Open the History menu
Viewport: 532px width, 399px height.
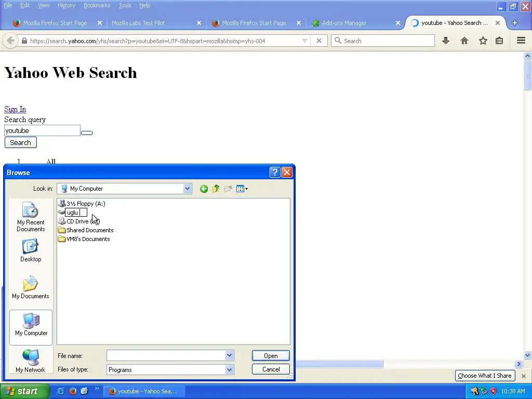(x=66, y=5)
